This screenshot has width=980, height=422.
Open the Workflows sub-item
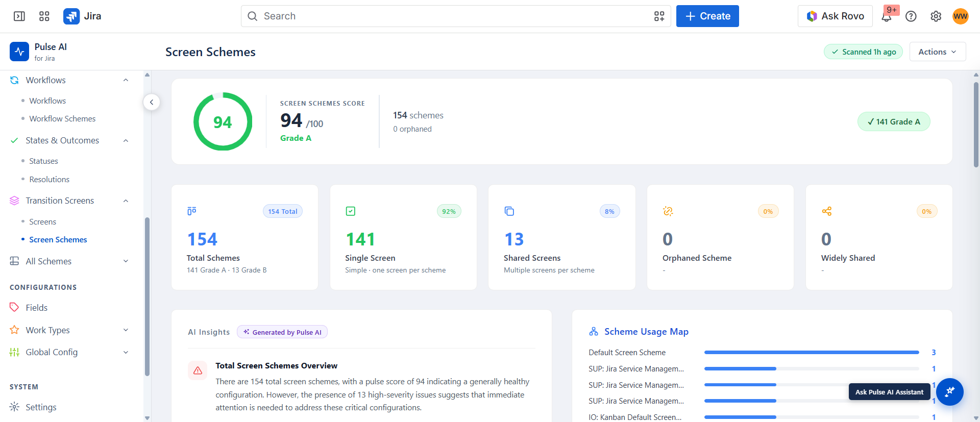pos(47,101)
